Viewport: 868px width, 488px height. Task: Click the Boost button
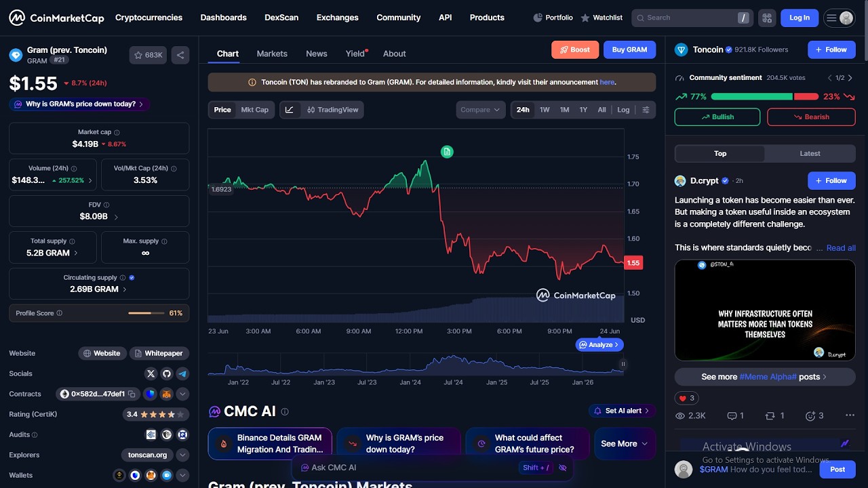[x=575, y=49]
